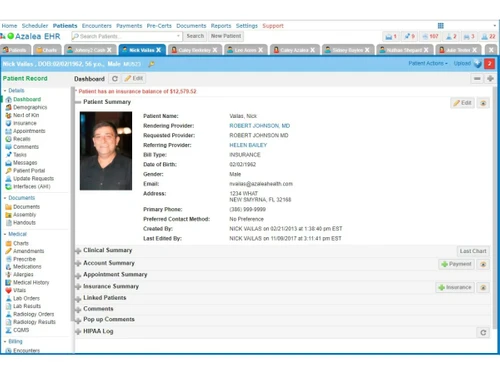Click the patient photo thumbnail

click(106, 151)
